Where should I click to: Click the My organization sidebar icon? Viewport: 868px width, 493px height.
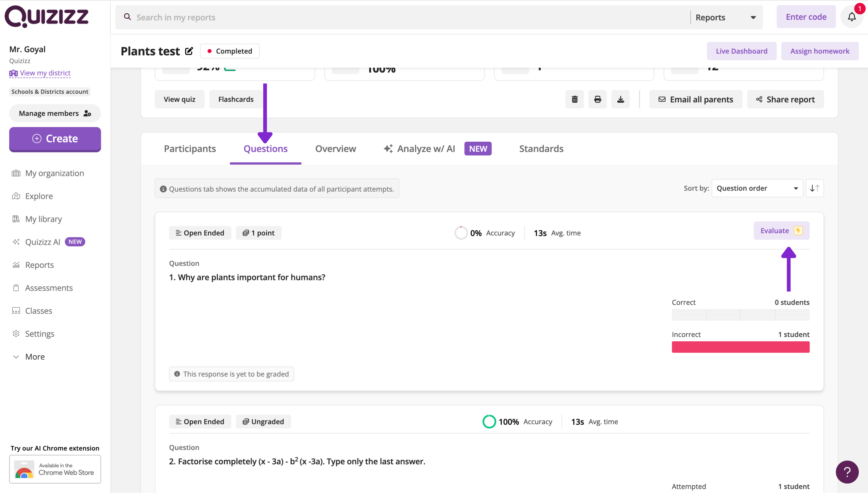pyautogui.click(x=16, y=173)
